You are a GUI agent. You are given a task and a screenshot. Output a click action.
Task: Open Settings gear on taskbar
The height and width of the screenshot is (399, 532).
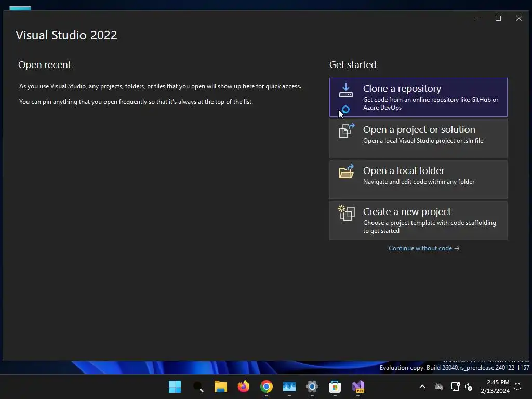point(312,387)
